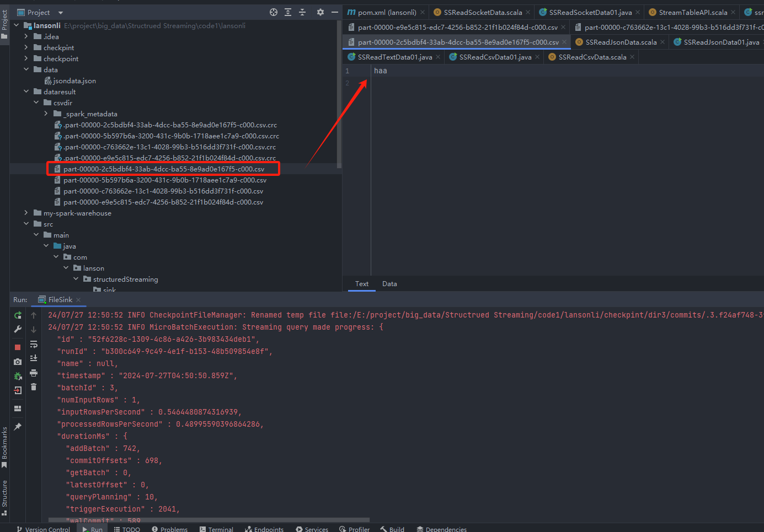The height and width of the screenshot is (532, 764).
Task: Expand the checkpint folder
Action: point(26,47)
